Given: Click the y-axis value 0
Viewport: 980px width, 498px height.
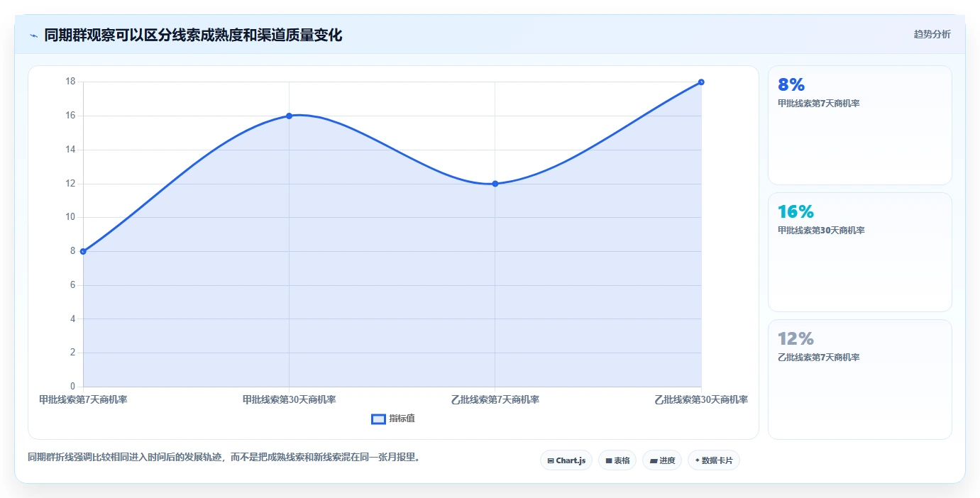Looking at the screenshot, I should [72, 387].
